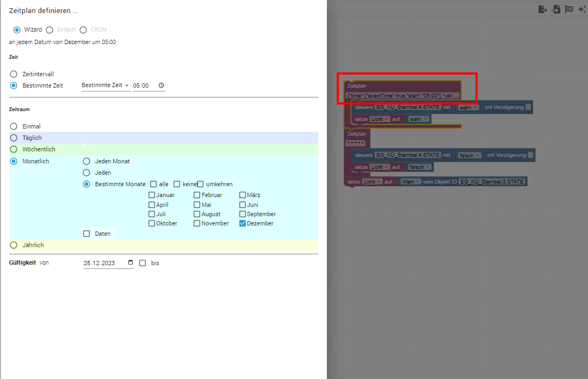Choose the Jährlich period option
This screenshot has height=379, width=588.
[x=14, y=245]
